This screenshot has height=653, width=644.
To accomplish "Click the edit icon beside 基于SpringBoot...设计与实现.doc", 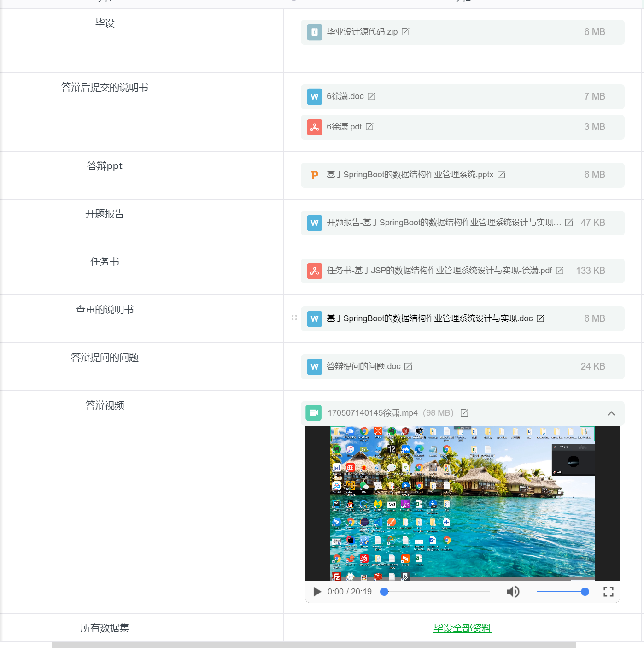I will pyautogui.click(x=540, y=318).
